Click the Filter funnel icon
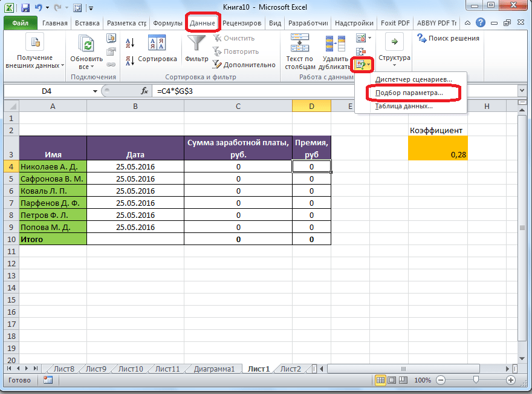Viewport: 532px width, 394px height. pos(196,44)
